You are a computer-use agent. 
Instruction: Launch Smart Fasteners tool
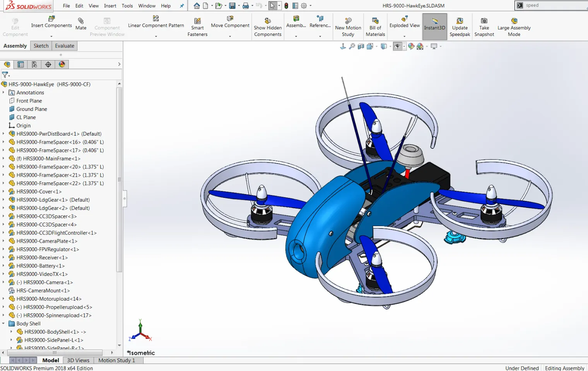coord(197,27)
